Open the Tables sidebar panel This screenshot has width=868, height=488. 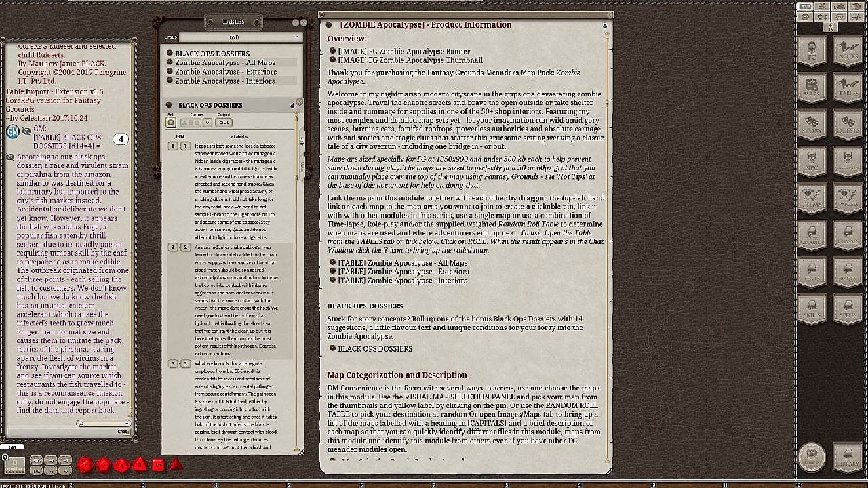tap(847, 88)
